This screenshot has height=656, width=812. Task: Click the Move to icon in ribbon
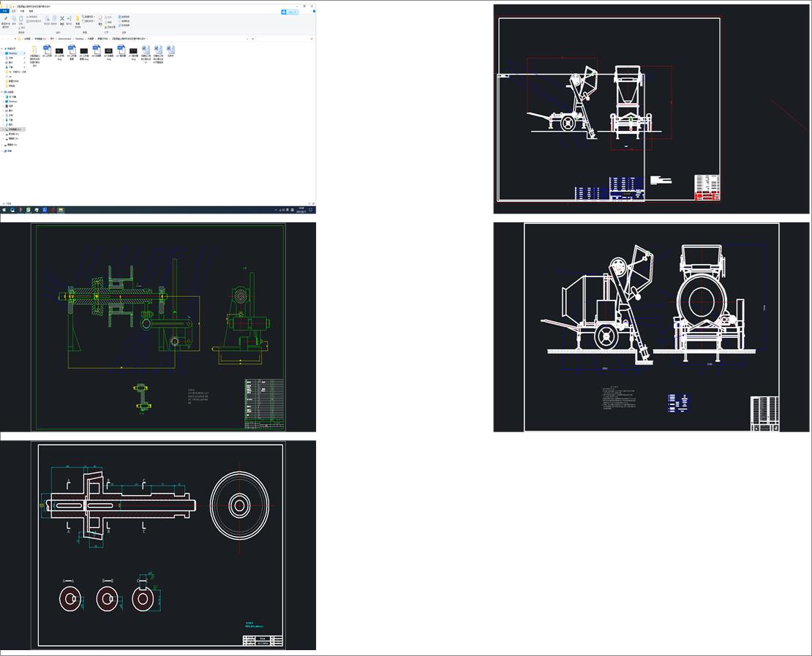pyautogui.click(x=47, y=20)
